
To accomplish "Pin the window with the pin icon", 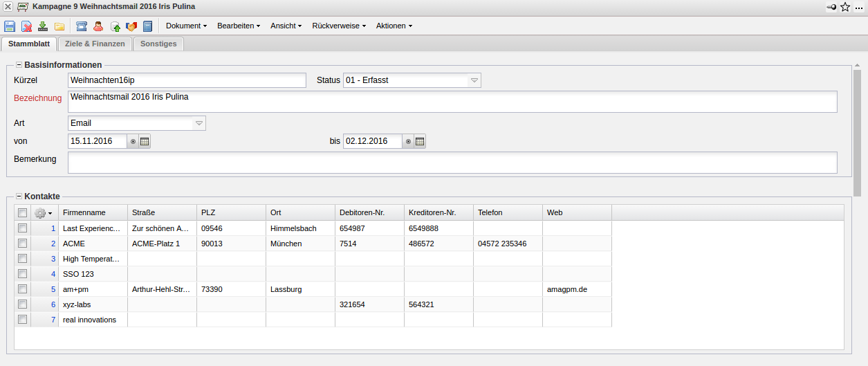I will [x=831, y=7].
